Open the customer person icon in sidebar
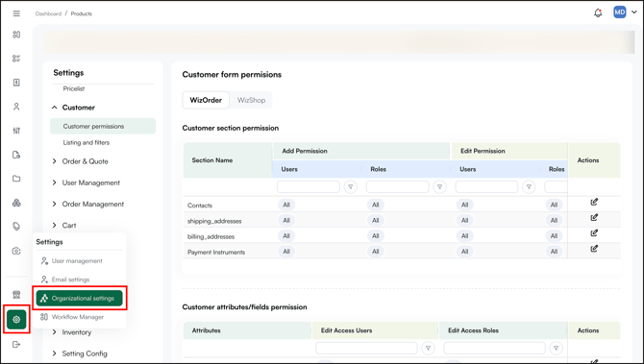This screenshot has height=364, width=644. point(16,107)
